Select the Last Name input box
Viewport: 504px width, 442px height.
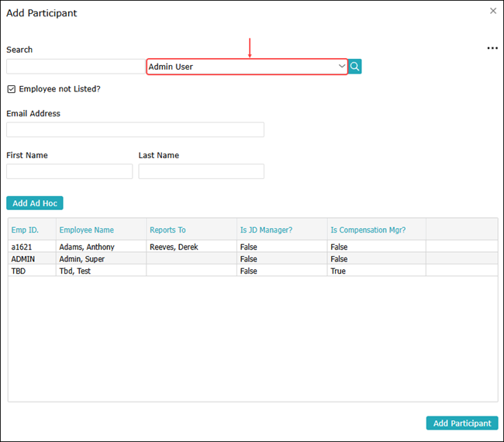click(x=201, y=171)
